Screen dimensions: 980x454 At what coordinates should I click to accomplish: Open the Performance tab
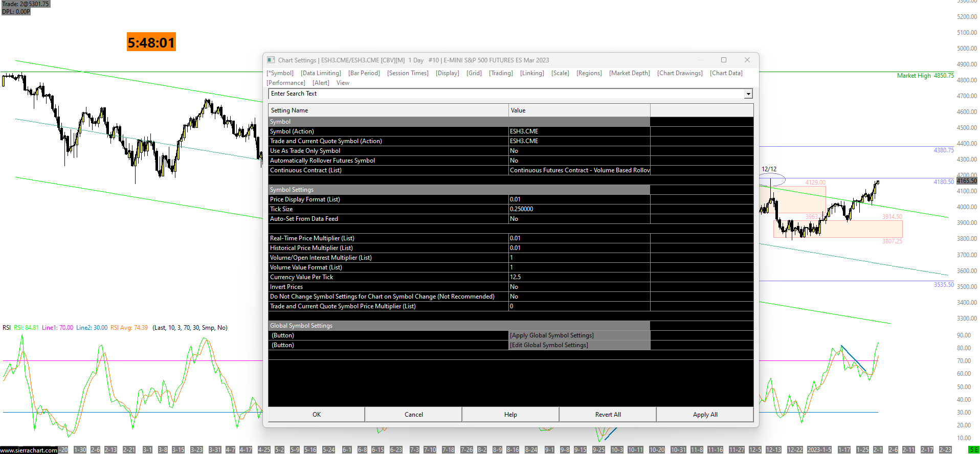pos(286,83)
